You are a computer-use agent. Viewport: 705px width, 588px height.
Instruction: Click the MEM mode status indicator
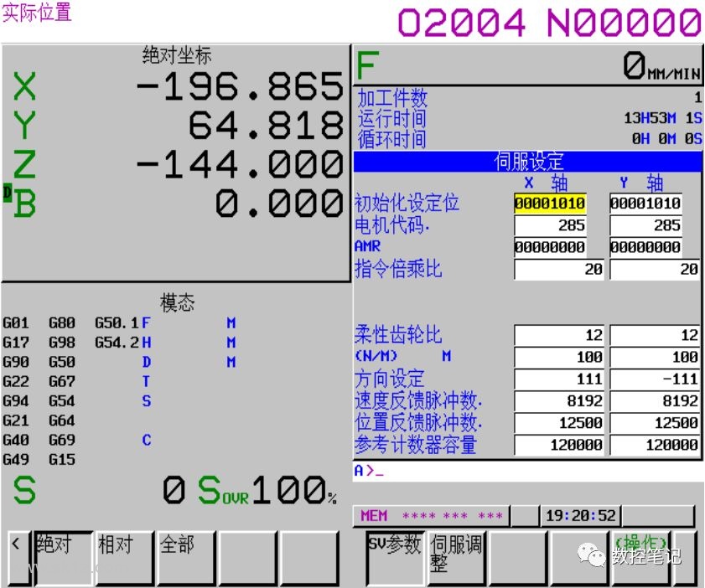374,516
